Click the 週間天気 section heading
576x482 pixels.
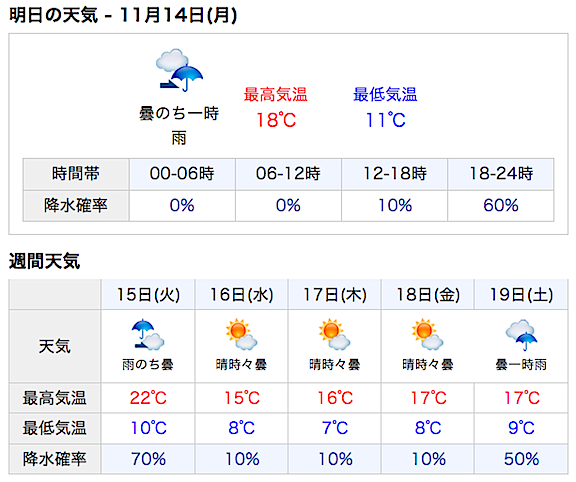44,261
